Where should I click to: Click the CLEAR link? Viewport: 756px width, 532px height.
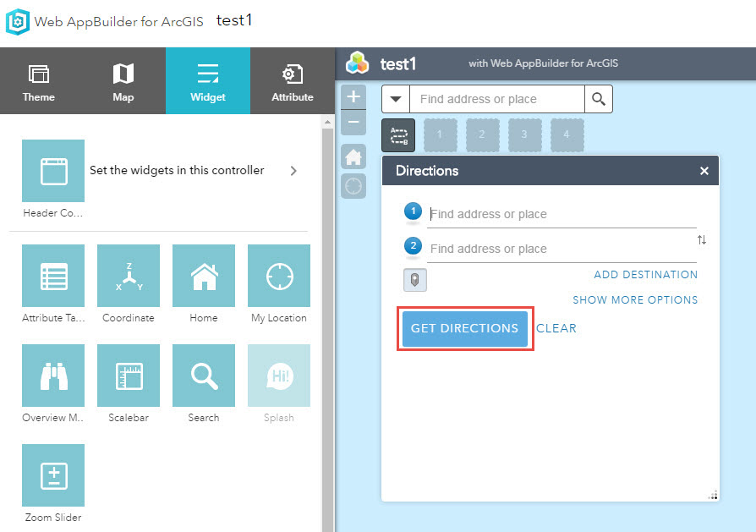click(556, 328)
